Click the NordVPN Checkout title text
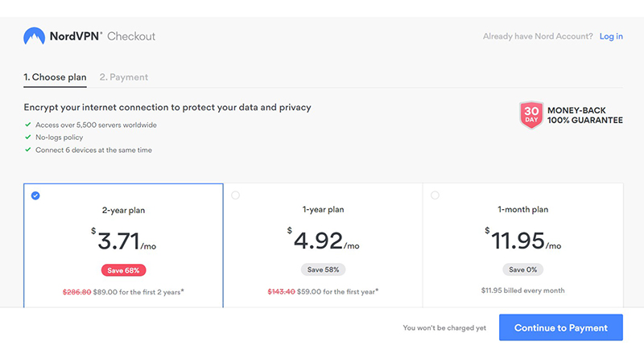Screen dimensions: 644x362 (103, 36)
